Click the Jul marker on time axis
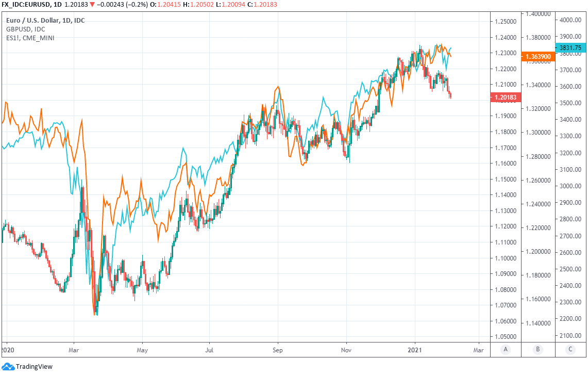Screen dimensions: 588x375 click(x=210, y=350)
